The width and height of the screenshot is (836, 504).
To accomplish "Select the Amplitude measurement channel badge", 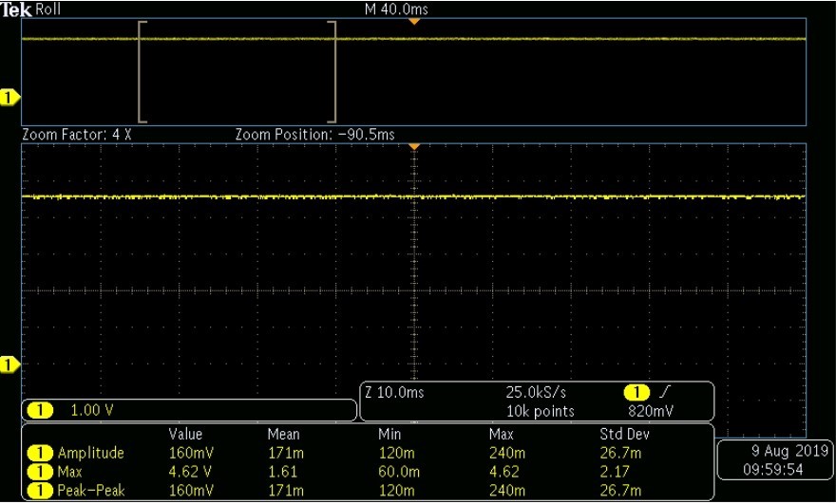I will 40,453.
